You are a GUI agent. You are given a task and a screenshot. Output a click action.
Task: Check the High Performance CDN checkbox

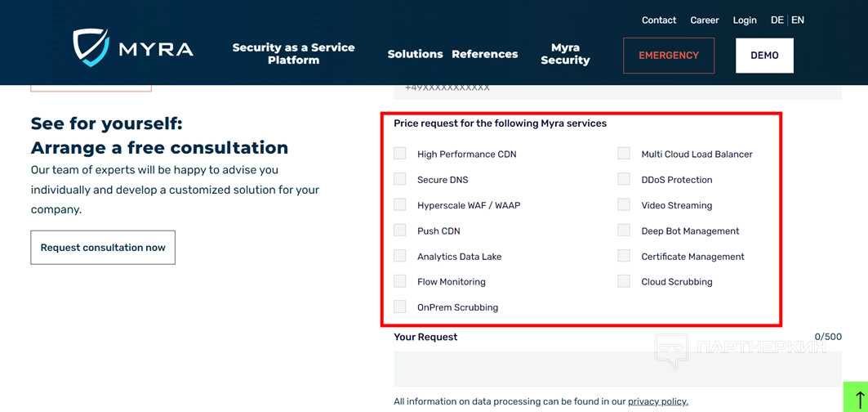[400, 154]
